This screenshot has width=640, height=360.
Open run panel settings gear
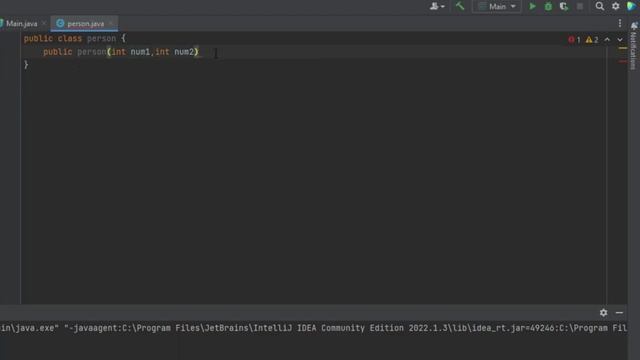click(603, 313)
